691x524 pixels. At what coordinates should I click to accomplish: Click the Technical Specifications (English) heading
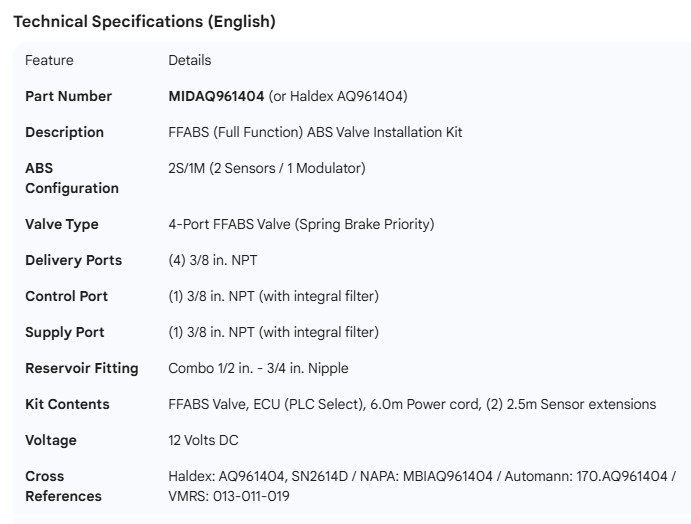click(144, 21)
